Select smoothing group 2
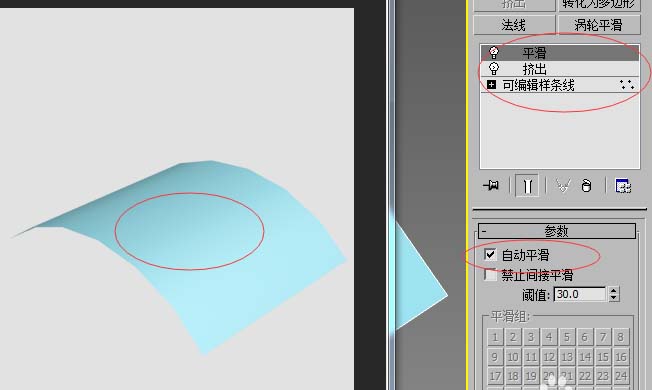This screenshot has width=652, height=390. (x=513, y=337)
